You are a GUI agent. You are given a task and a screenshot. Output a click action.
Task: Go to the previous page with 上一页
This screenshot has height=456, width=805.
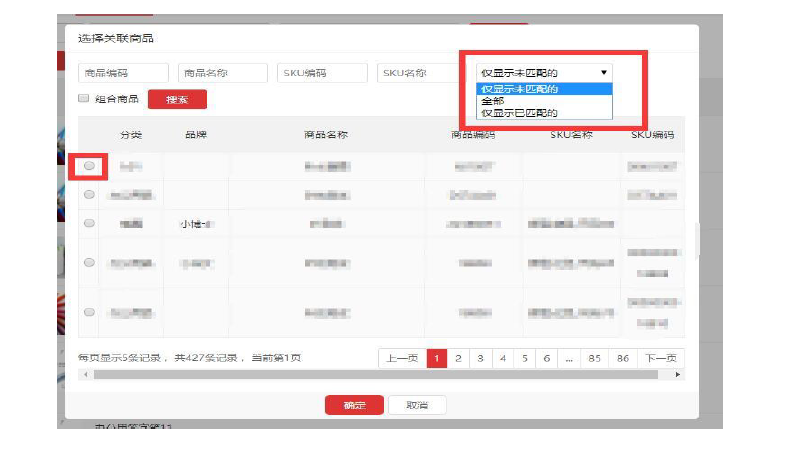[x=402, y=358]
